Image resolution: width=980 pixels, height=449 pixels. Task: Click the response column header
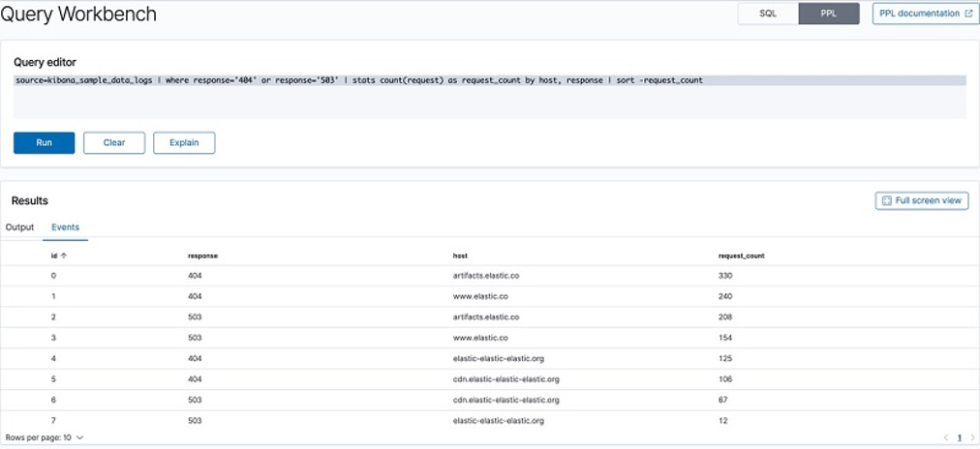(202, 255)
